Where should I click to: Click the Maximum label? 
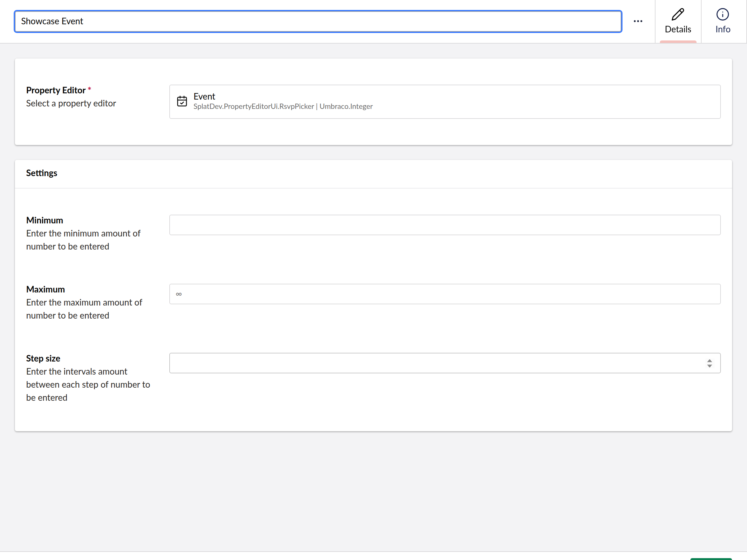(x=45, y=290)
